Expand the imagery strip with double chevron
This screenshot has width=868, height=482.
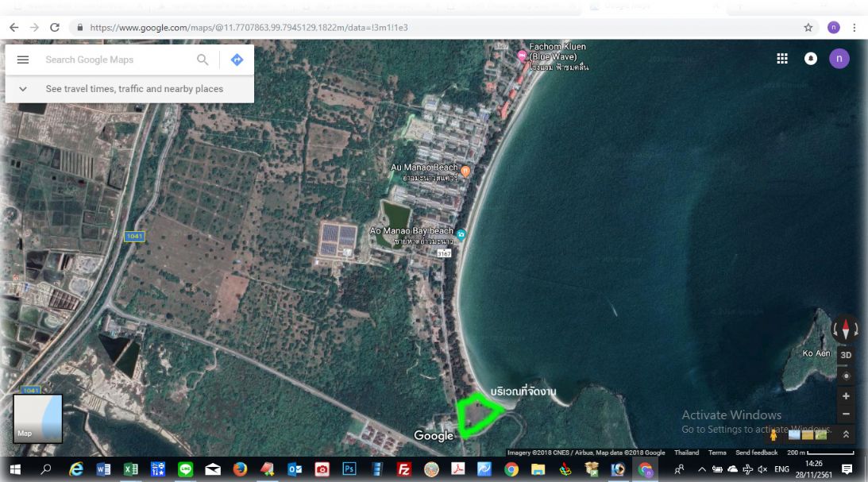click(846, 434)
